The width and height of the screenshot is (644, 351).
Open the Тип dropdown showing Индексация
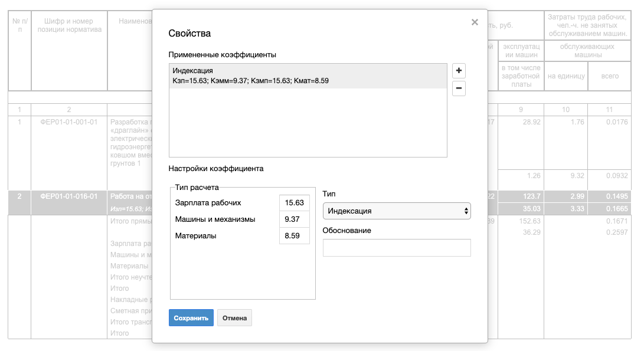[397, 211]
